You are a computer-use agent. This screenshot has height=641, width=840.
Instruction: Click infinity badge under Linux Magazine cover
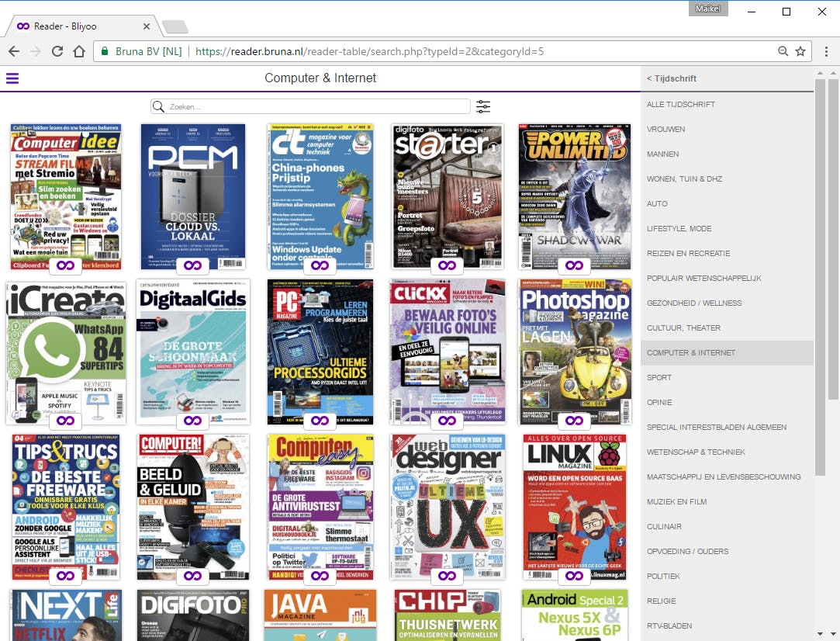574,576
